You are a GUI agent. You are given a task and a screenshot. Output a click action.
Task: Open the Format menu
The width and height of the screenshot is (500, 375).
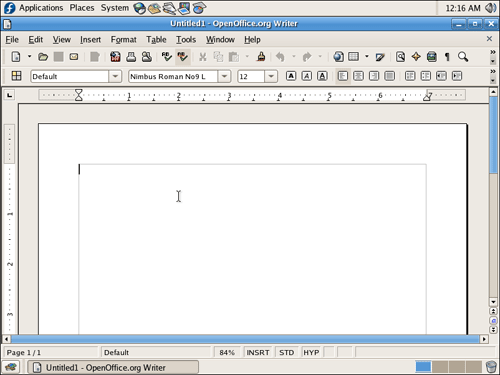tap(123, 40)
